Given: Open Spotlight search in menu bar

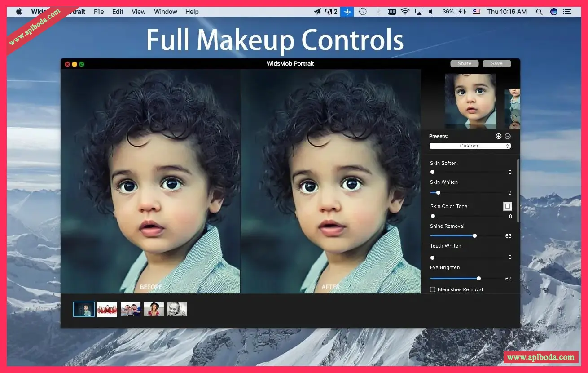Looking at the screenshot, I should pos(539,12).
